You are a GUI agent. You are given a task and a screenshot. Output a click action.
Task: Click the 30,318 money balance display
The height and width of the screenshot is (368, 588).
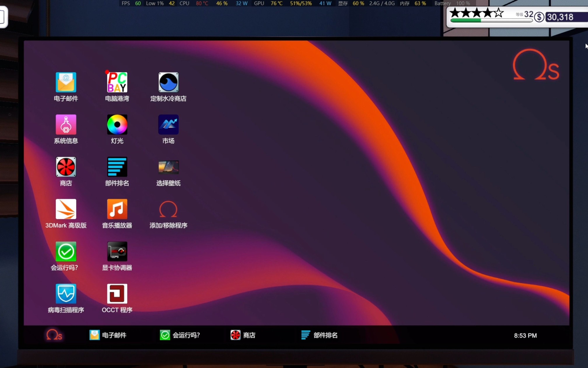point(560,17)
